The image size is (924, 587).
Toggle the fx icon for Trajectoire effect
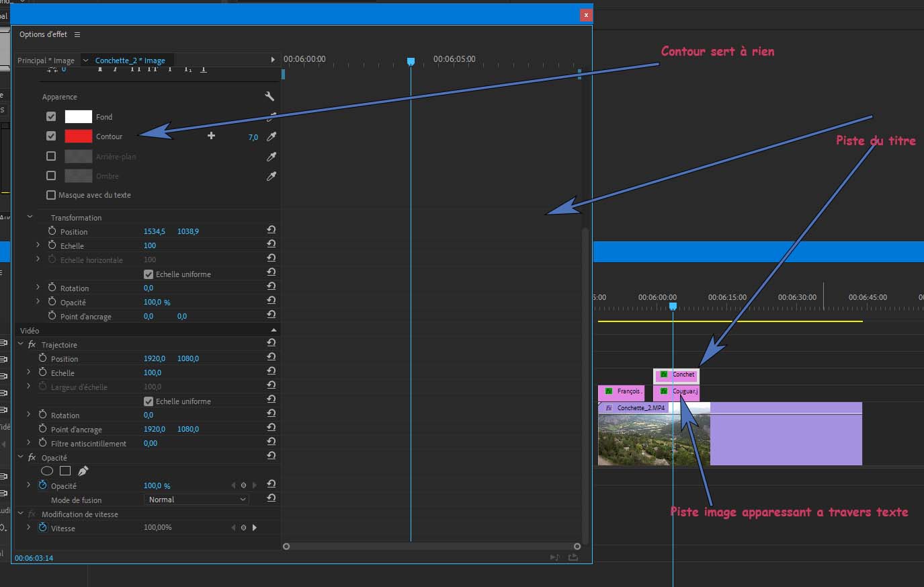32,344
